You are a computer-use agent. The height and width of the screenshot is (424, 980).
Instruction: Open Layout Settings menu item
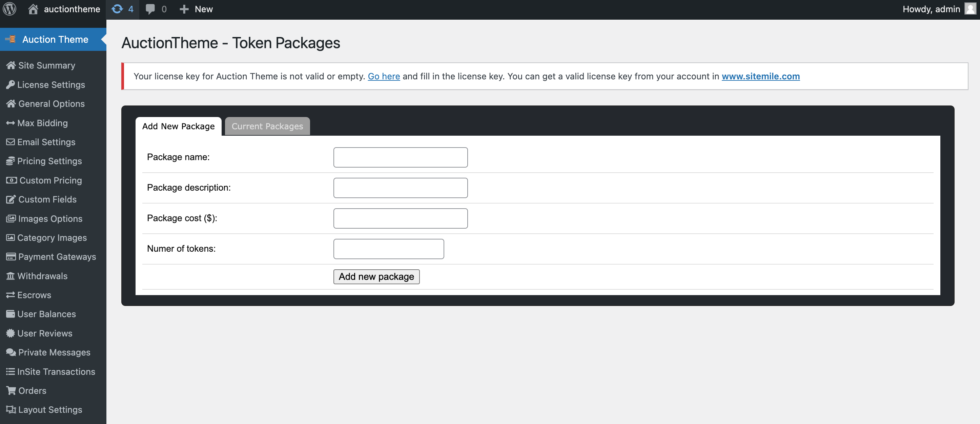pyautogui.click(x=50, y=409)
